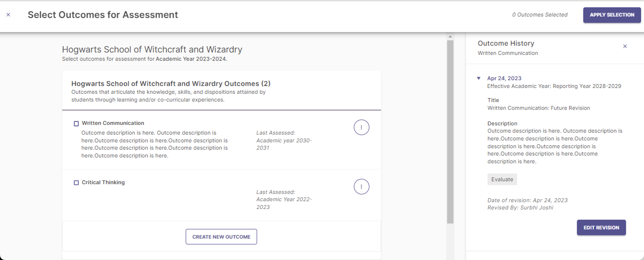The image size is (644, 260).
Task: Click the Critical Thinking outcome title
Action: pyautogui.click(x=103, y=182)
